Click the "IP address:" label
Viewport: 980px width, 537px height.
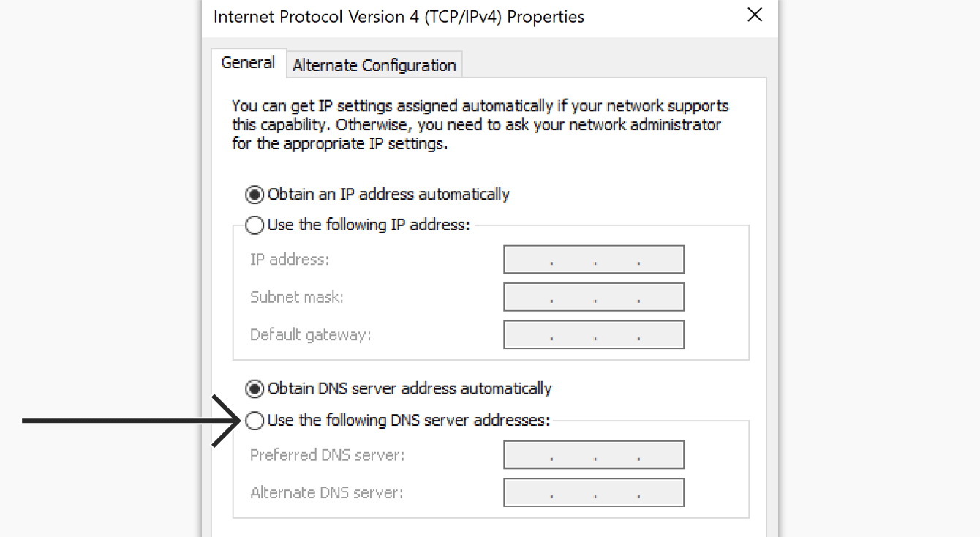click(290, 260)
